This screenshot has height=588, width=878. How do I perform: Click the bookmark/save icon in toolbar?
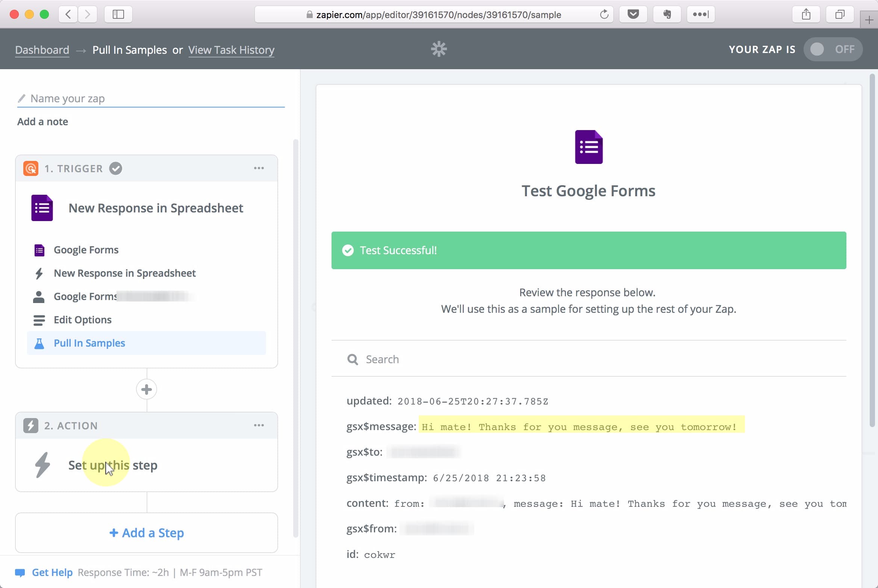coord(633,14)
